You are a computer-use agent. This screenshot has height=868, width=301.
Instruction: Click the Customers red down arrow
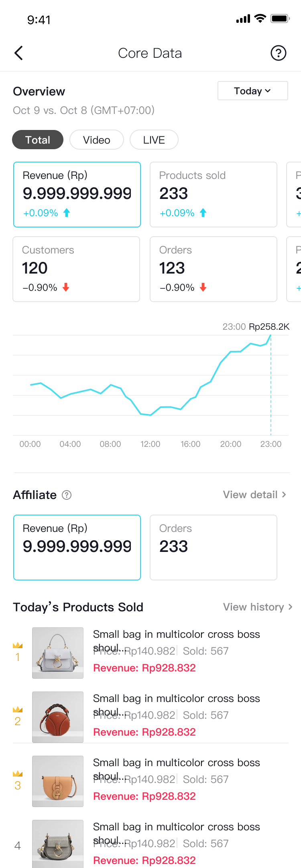pyautogui.click(x=66, y=287)
